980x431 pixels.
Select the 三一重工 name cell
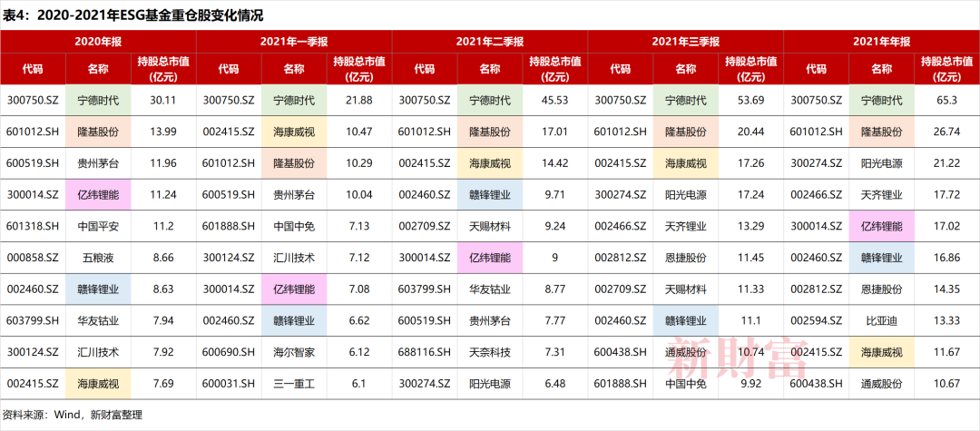294,384
